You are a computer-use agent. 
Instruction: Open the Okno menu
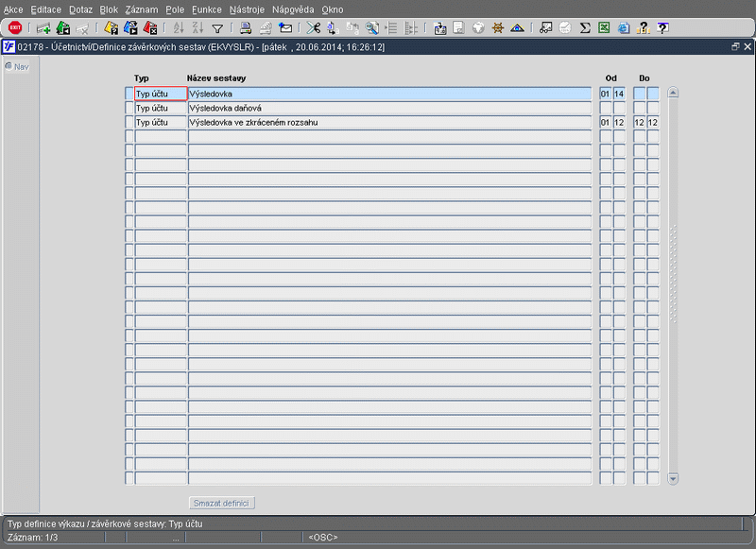(333, 9)
